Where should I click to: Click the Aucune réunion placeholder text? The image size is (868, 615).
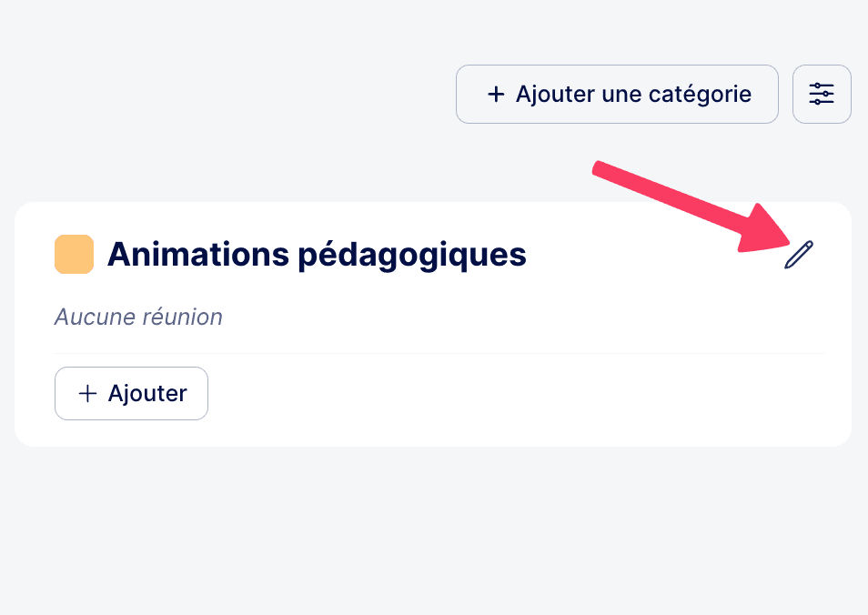pos(138,317)
